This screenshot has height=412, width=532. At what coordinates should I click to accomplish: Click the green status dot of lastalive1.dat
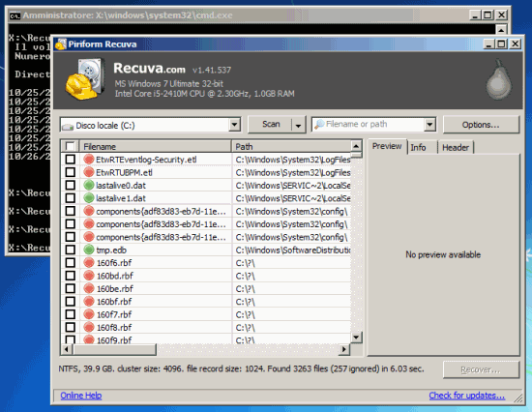point(89,198)
